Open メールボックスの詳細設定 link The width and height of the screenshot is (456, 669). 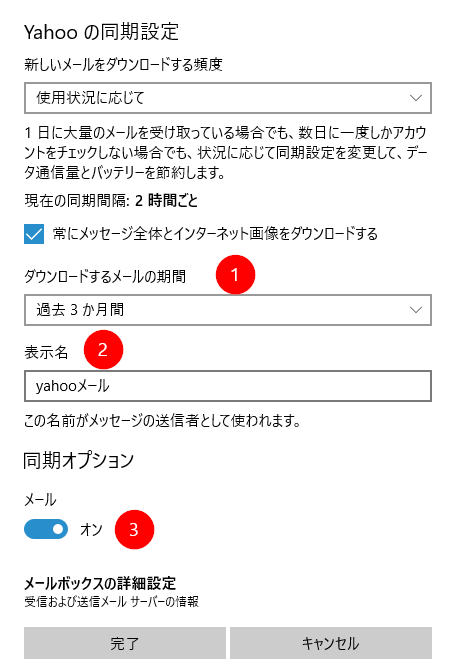(x=100, y=583)
